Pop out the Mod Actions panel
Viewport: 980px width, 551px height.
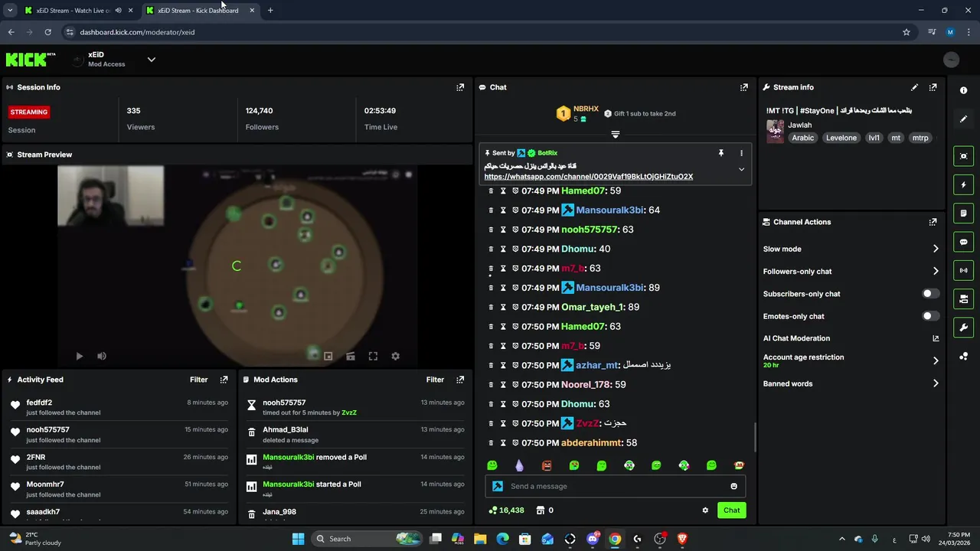pyautogui.click(x=460, y=380)
